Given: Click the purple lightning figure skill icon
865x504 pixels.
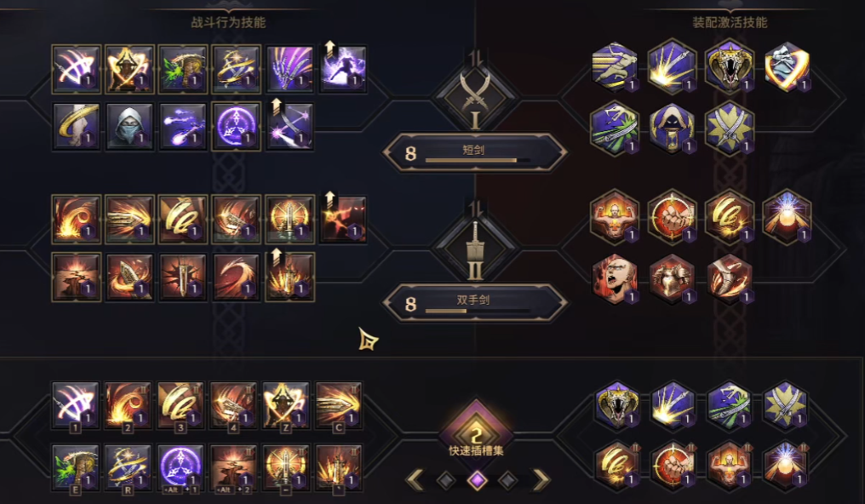Looking at the screenshot, I should pos(343,68).
